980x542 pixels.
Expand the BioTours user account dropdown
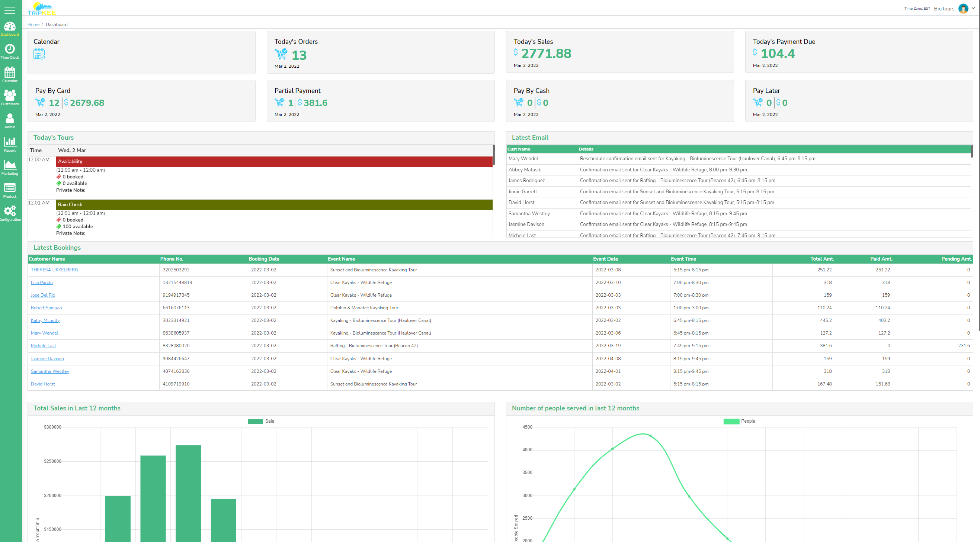click(x=973, y=8)
